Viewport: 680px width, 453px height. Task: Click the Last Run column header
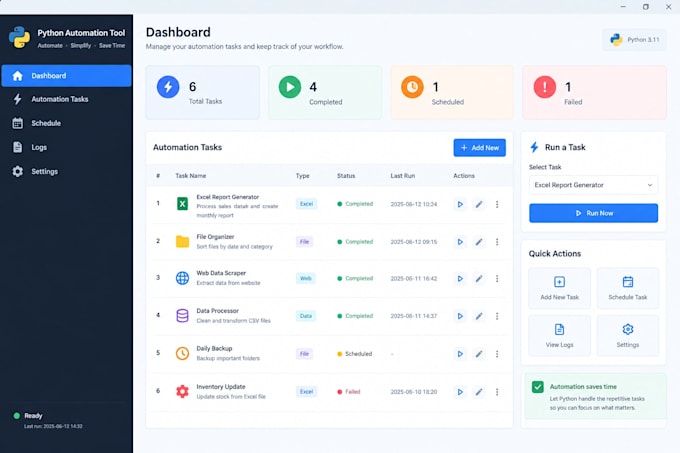[403, 176]
